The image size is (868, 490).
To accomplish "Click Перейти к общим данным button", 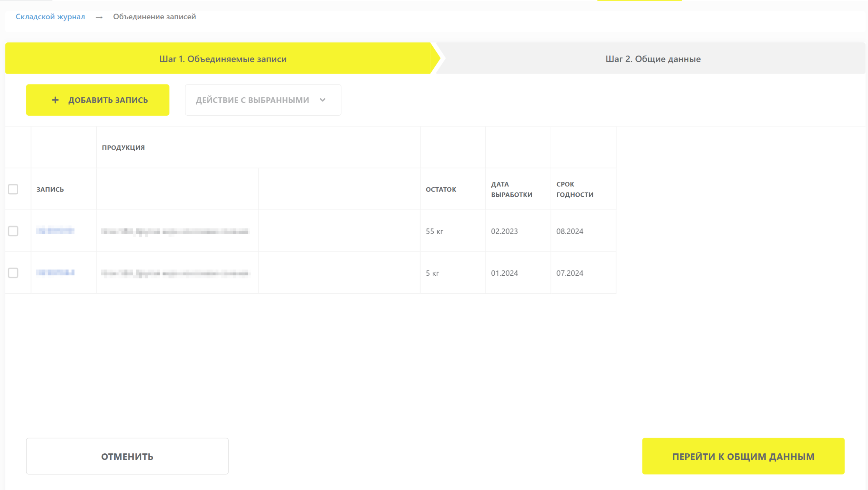I will click(743, 456).
